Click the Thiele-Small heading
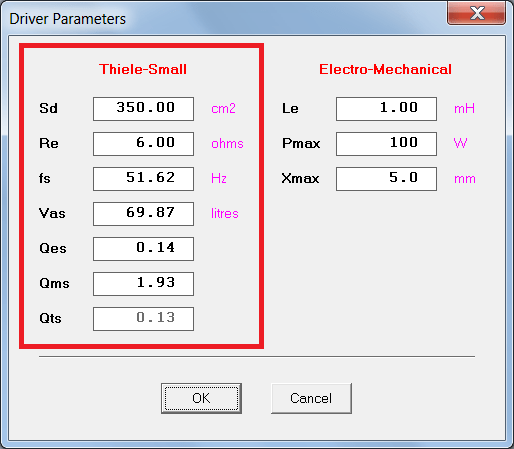Image resolution: width=514 pixels, height=449 pixels. (x=143, y=69)
